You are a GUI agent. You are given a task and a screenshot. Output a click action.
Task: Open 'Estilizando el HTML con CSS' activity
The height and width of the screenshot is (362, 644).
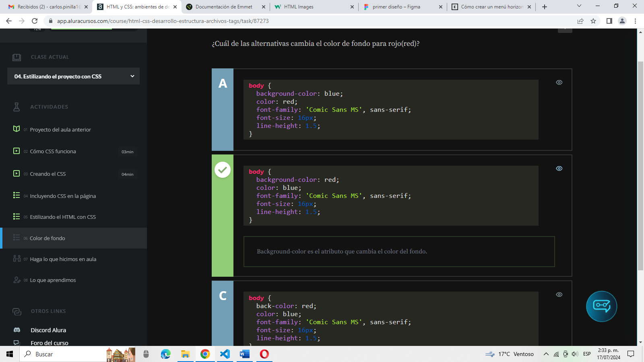point(63,217)
